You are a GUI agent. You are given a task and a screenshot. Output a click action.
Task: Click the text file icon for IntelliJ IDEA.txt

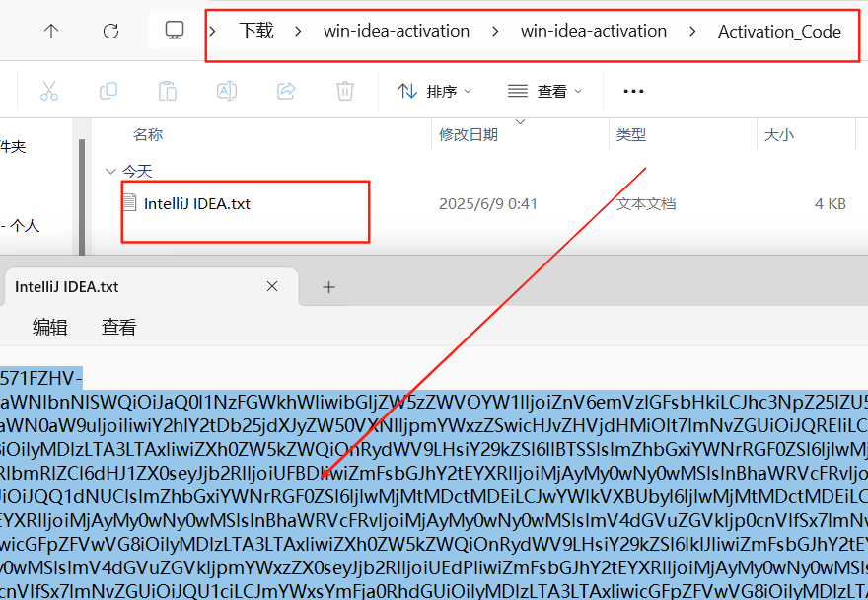pyautogui.click(x=129, y=202)
